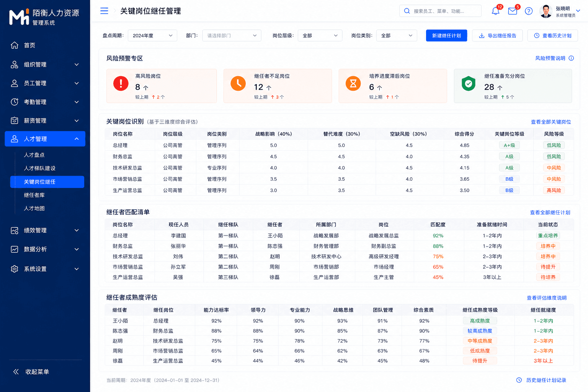The width and height of the screenshot is (588, 392).
Task: Click the 培养进度滞后岗位 hourglass icon
Action: (x=353, y=83)
